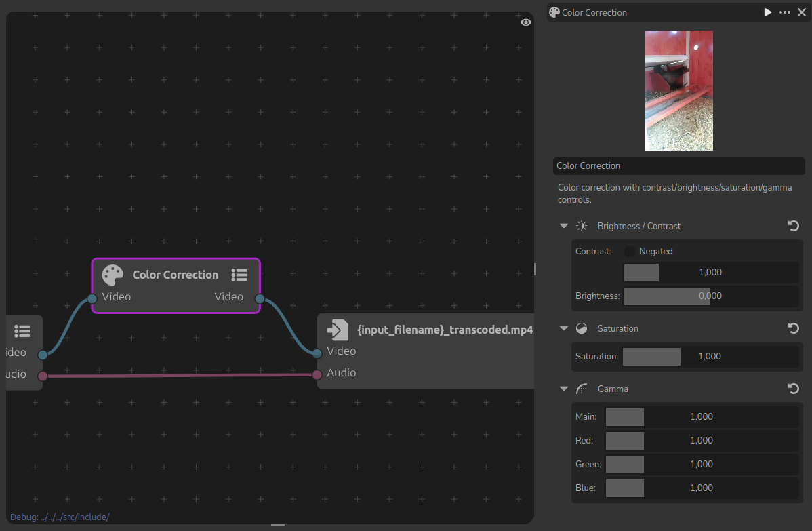The image size is (812, 531).
Task: Close the Color Correction panel
Action: [802, 12]
